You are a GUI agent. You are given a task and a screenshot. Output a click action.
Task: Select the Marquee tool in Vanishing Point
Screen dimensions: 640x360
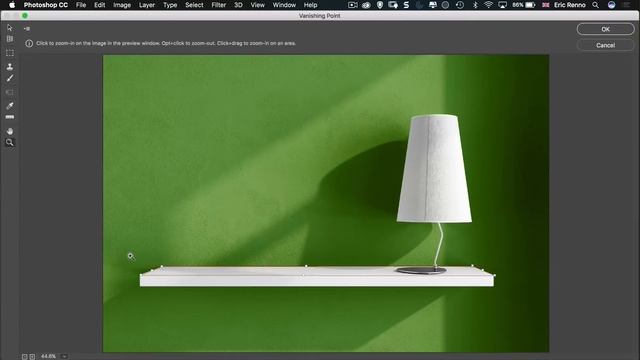click(10, 53)
